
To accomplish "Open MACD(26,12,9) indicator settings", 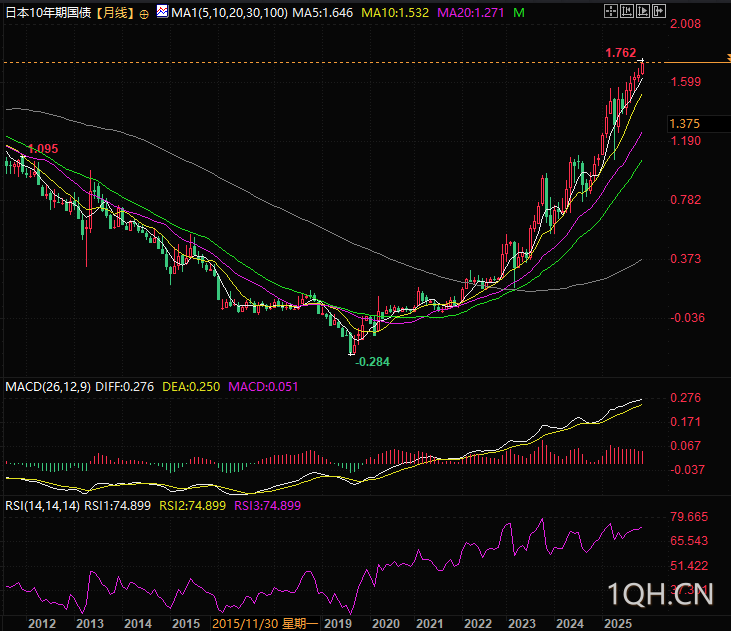I will 46,386.
